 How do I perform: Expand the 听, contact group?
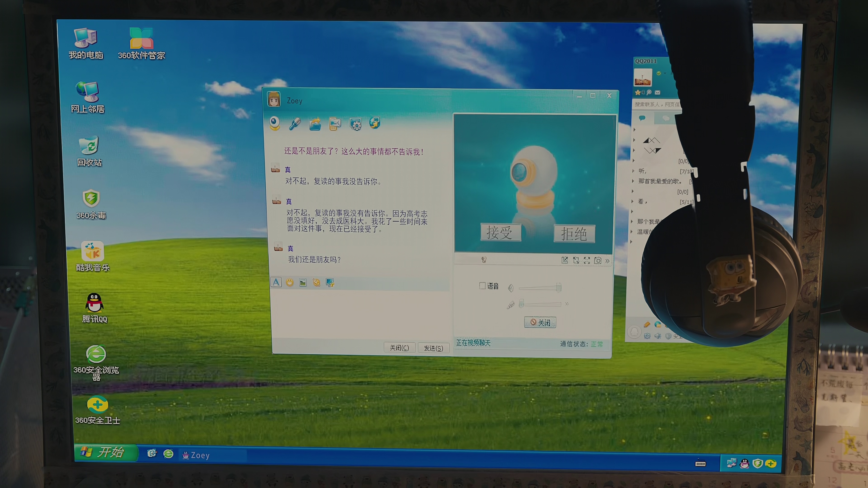click(x=633, y=171)
